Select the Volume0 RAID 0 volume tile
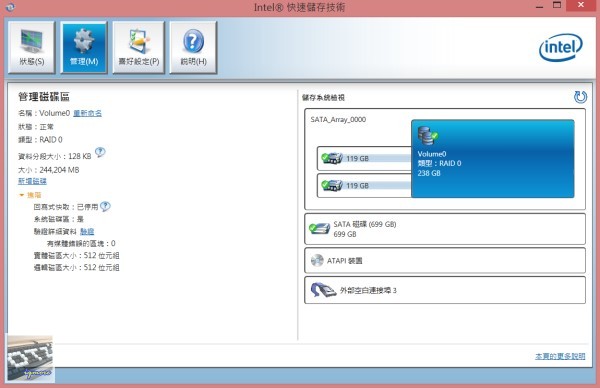The width and height of the screenshot is (600, 388). [x=492, y=159]
